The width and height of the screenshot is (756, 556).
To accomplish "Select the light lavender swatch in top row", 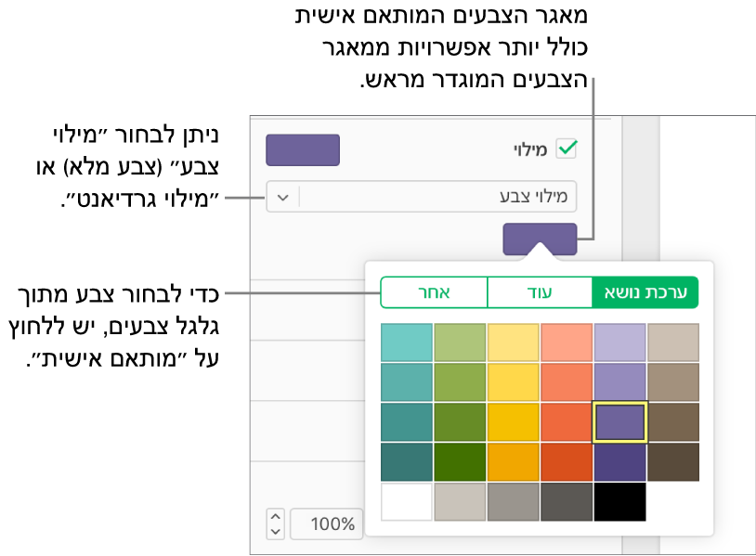I will tap(619, 342).
